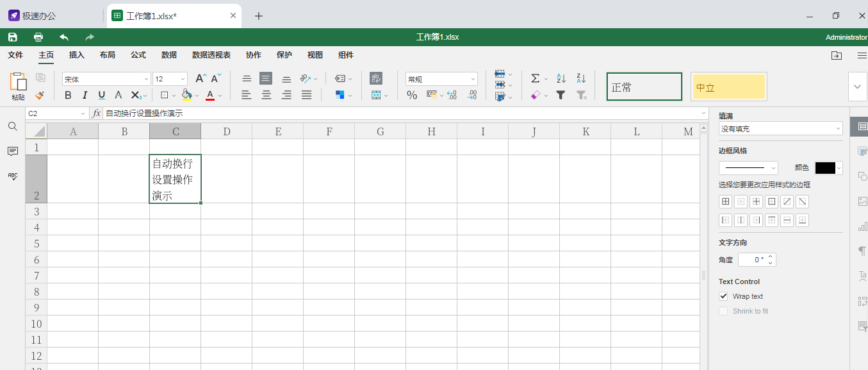Open the find magnifier in left sidebar
868x370 pixels.
(12, 126)
